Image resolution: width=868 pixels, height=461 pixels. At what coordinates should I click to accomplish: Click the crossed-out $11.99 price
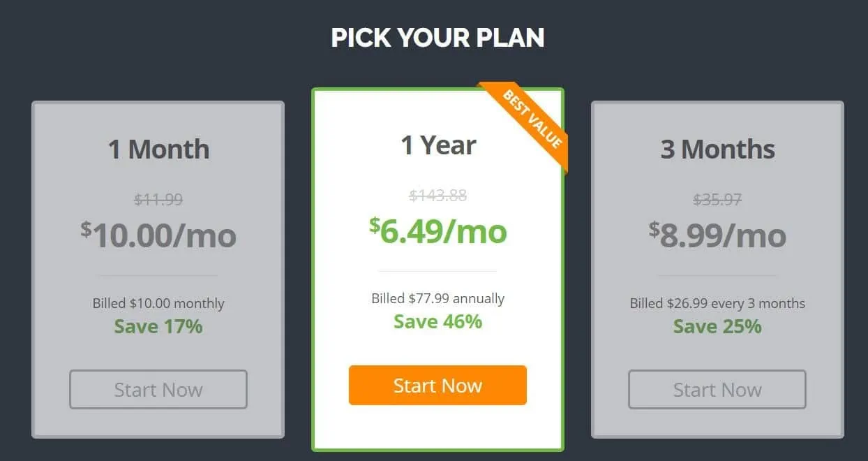point(158,200)
